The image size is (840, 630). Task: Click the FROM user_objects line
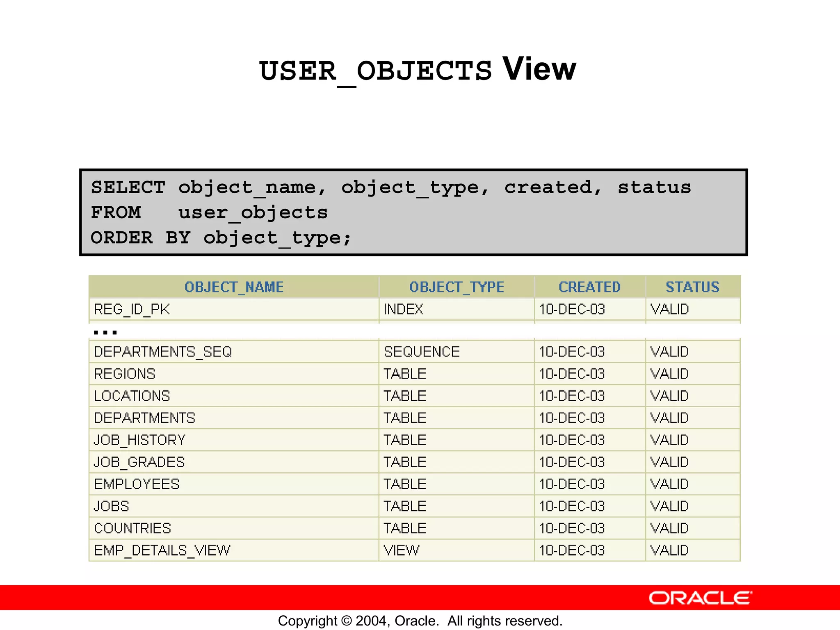pos(209,213)
